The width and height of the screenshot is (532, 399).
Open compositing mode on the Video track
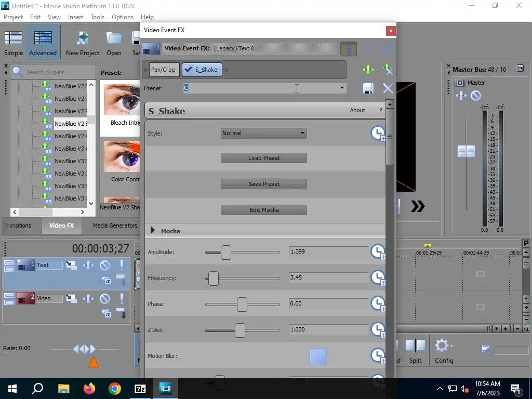[x=106, y=314]
